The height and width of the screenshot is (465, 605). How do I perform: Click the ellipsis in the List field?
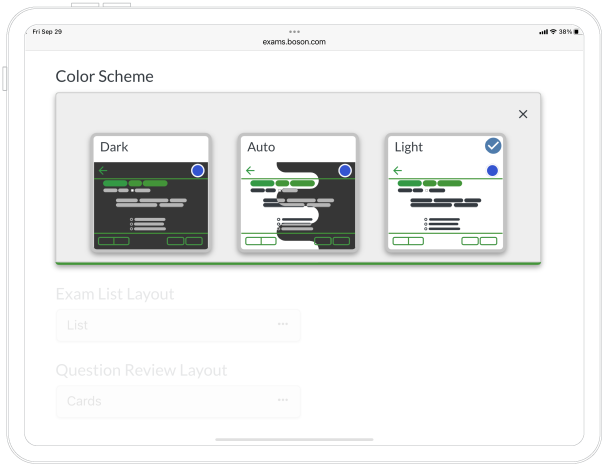pyautogui.click(x=283, y=324)
